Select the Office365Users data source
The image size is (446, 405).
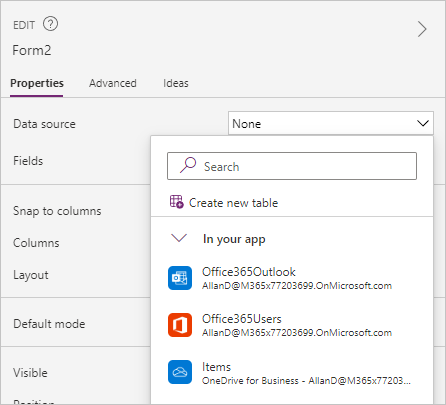(x=292, y=325)
